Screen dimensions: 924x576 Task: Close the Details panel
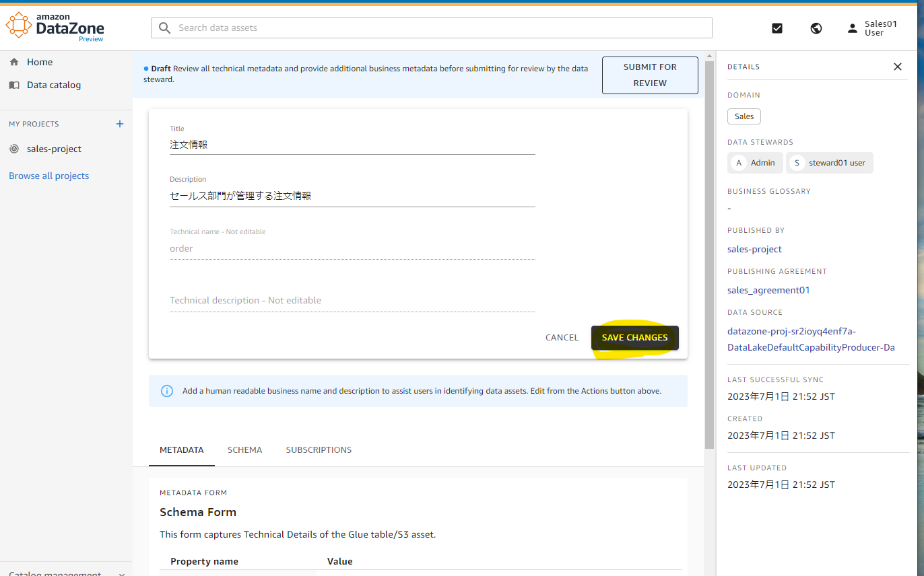click(897, 67)
